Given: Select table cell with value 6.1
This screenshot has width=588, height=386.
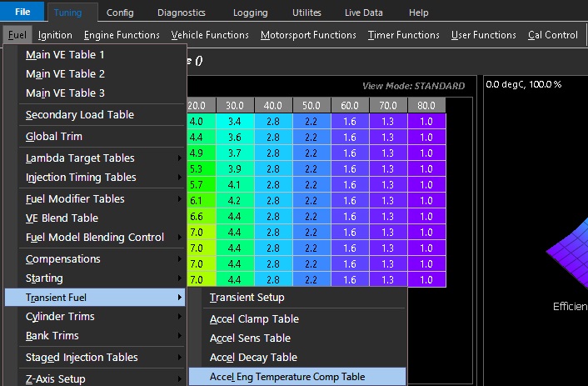Looking at the screenshot, I should point(202,201).
